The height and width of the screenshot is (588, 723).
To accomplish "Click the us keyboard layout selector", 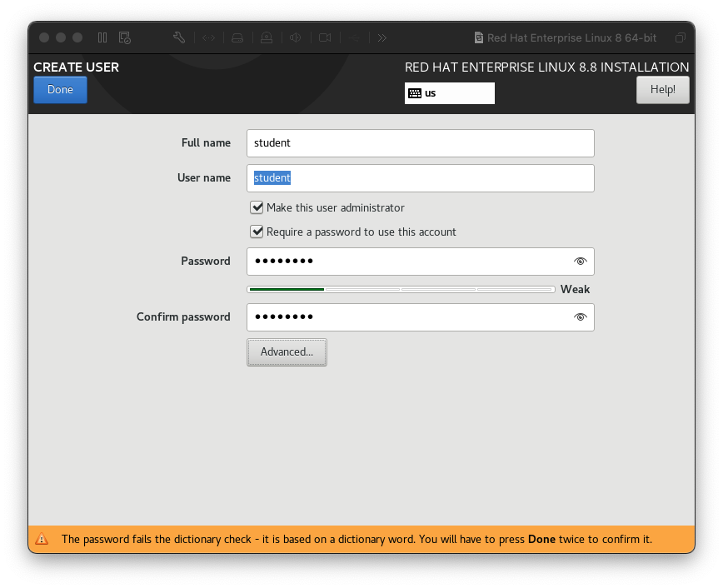I will point(450,93).
